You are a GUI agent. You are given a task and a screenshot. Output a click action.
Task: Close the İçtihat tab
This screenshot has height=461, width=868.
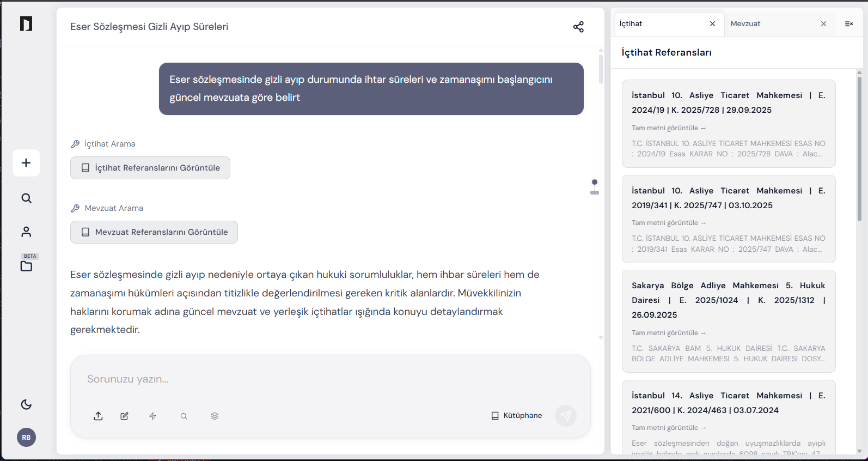712,24
